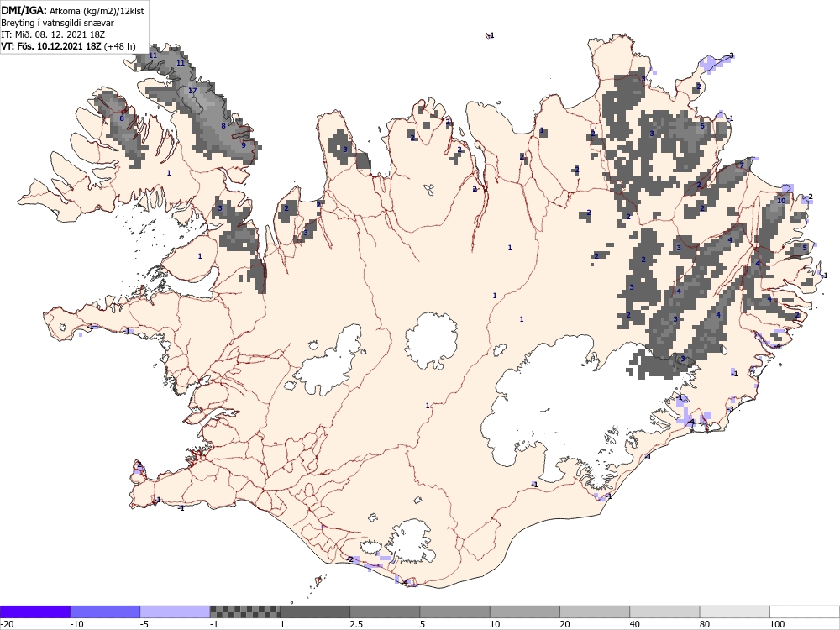The height and width of the screenshot is (630, 840).
Task: Click the darkest purple -20 to -10 legend swatch
Action: pyautogui.click(x=34, y=612)
